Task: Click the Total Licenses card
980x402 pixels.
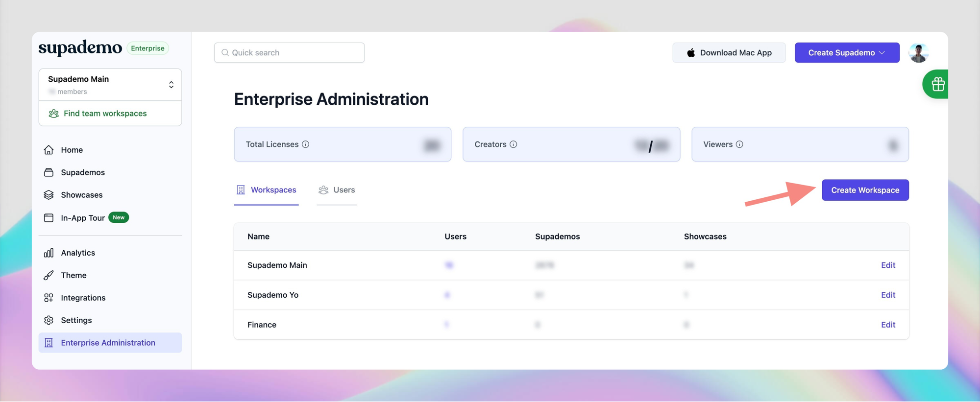Action: point(343,144)
